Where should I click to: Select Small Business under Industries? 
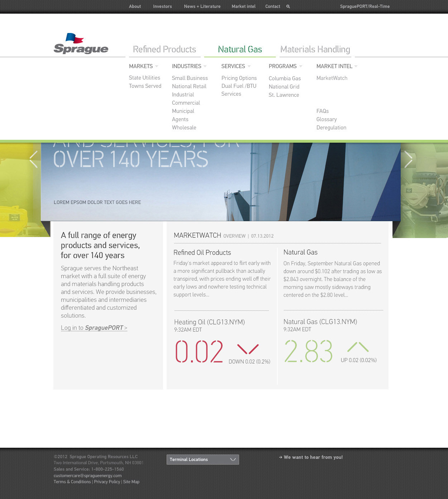click(190, 78)
